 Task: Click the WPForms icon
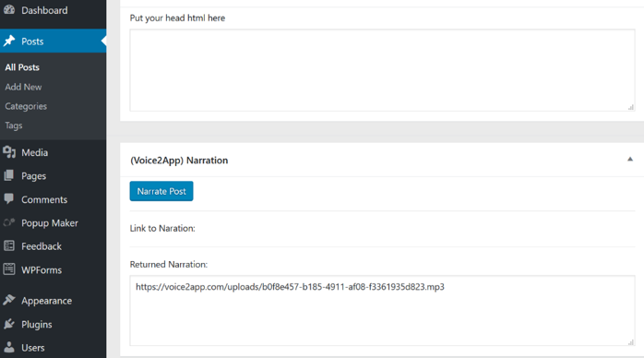pyautogui.click(x=9, y=269)
